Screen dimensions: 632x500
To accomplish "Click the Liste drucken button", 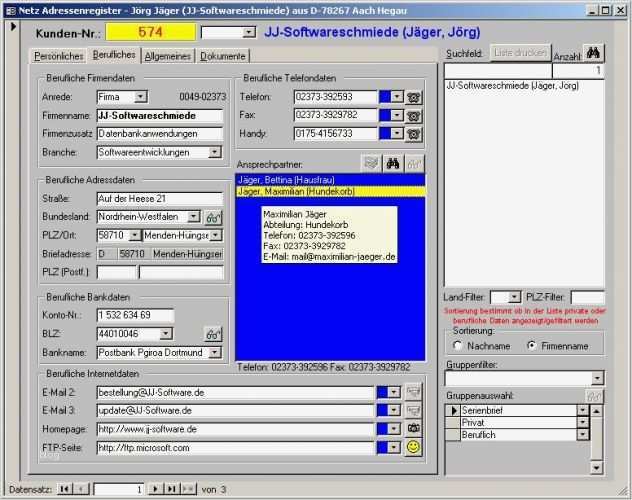I will 520,53.
